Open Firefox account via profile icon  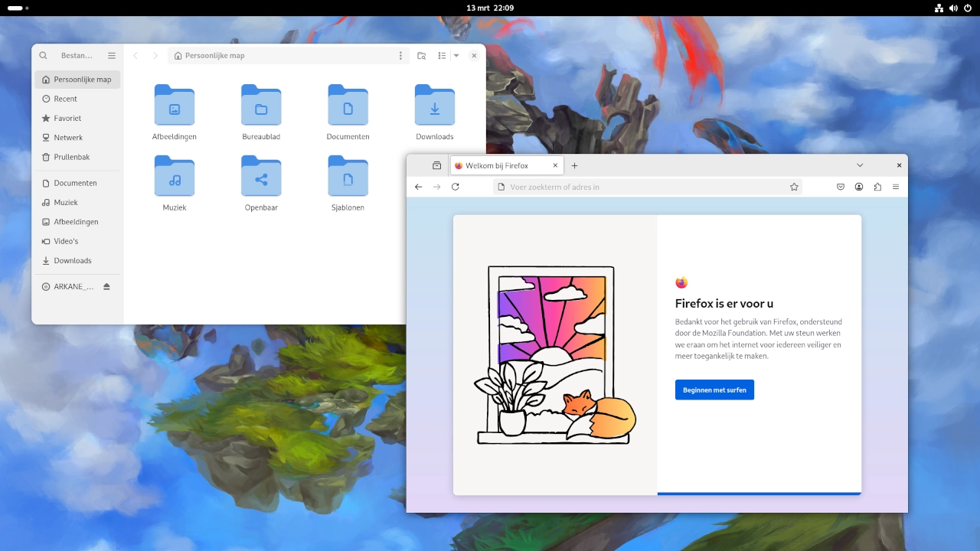coord(858,186)
